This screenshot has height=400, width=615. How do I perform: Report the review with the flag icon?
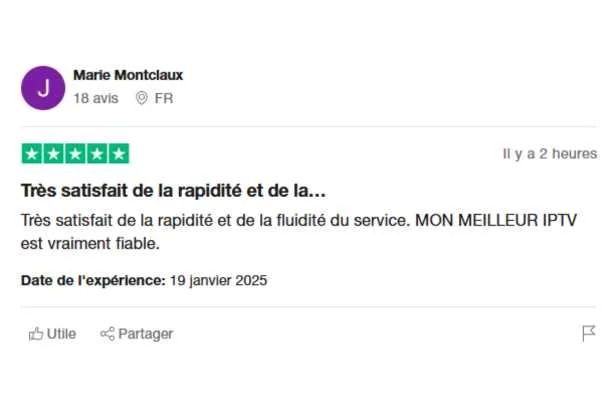click(589, 333)
